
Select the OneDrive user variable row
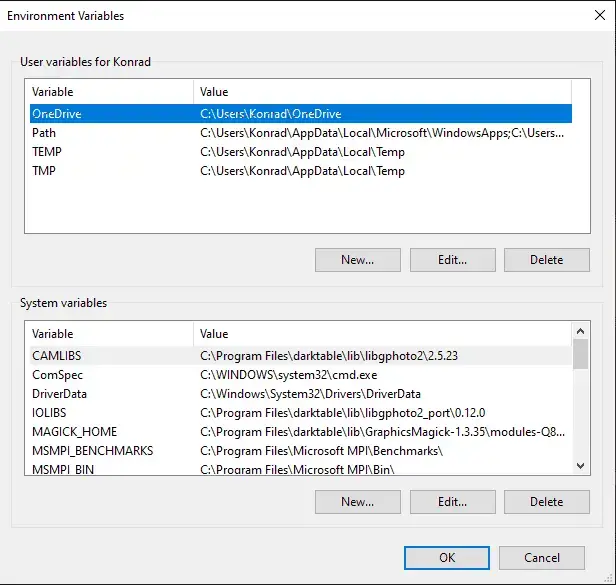pos(301,114)
